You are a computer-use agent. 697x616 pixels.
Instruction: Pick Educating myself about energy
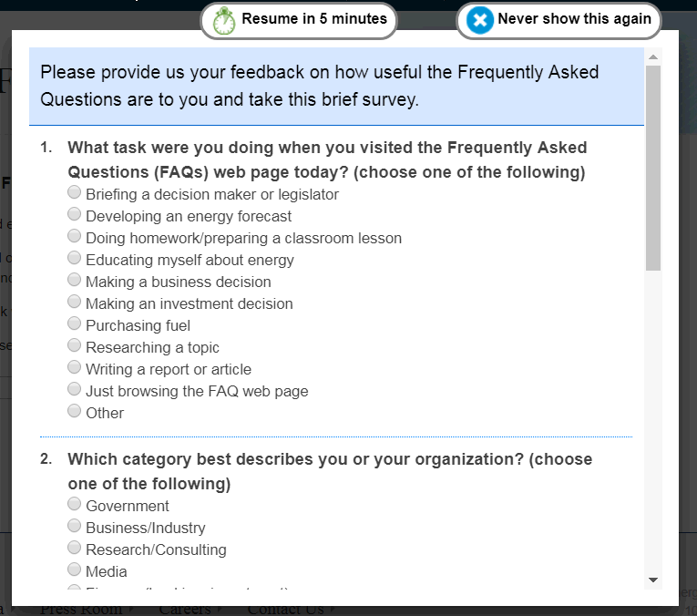coord(75,259)
